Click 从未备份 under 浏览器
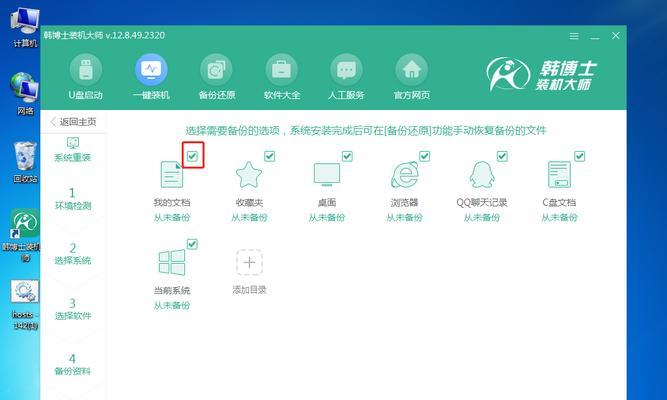This screenshot has width=667, height=400. coord(404,218)
